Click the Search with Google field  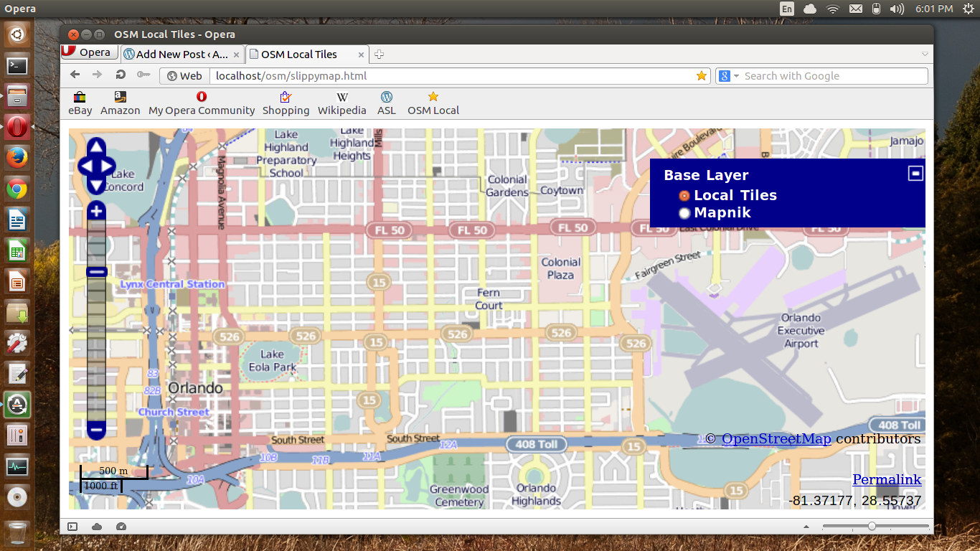point(834,76)
